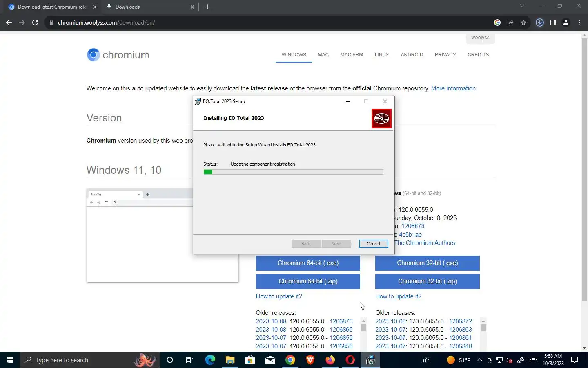The width and height of the screenshot is (588, 368).
Task: Bookmark this page with star icon
Action: tap(523, 22)
